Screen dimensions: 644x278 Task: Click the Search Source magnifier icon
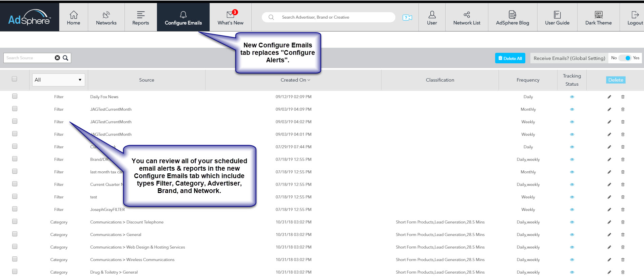click(65, 58)
